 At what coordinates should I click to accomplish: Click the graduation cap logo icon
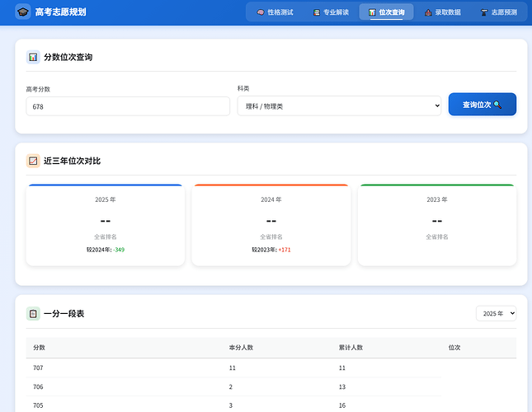coord(22,12)
